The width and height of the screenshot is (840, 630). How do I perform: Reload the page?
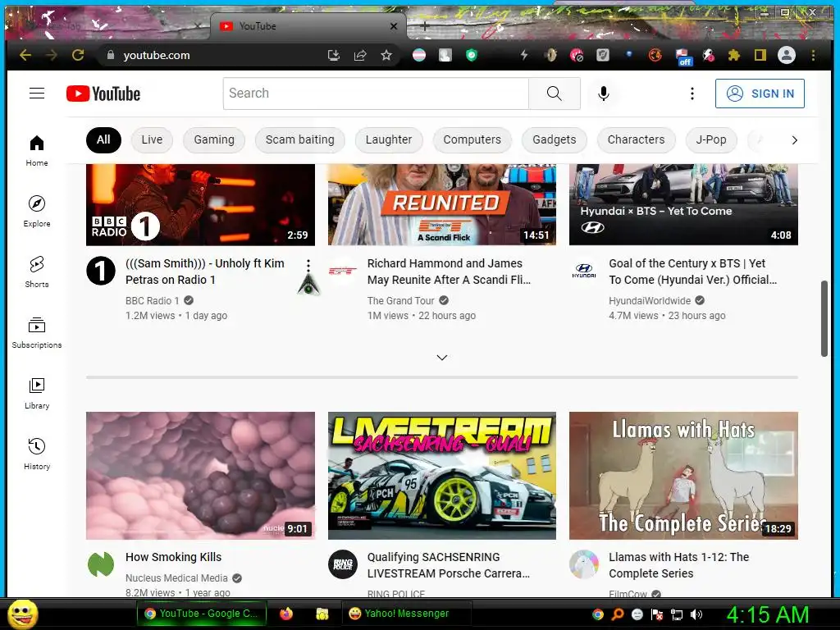pyautogui.click(x=78, y=55)
